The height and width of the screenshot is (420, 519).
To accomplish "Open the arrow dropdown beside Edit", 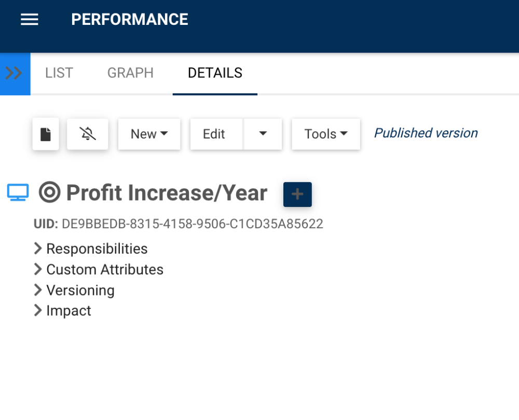I will (x=263, y=134).
